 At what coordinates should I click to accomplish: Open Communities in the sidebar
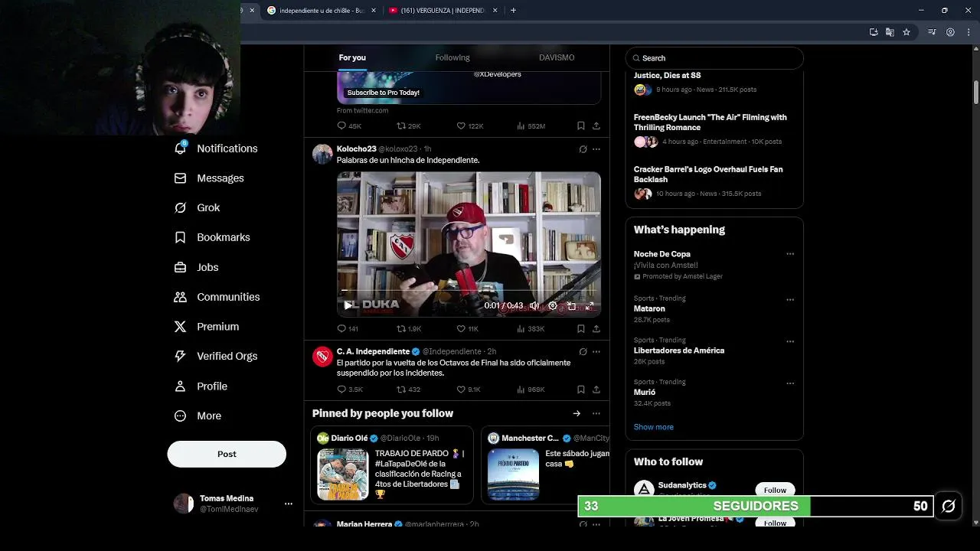(217, 297)
